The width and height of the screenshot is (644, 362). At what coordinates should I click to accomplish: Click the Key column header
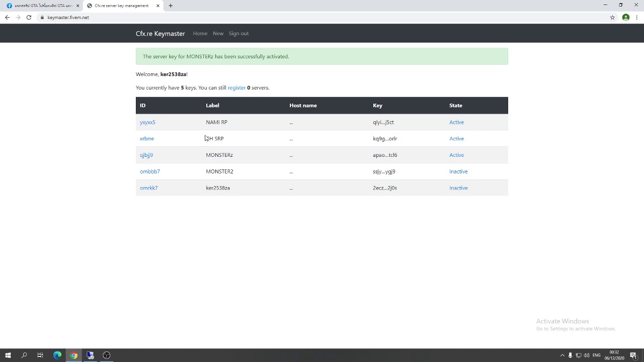pyautogui.click(x=377, y=106)
